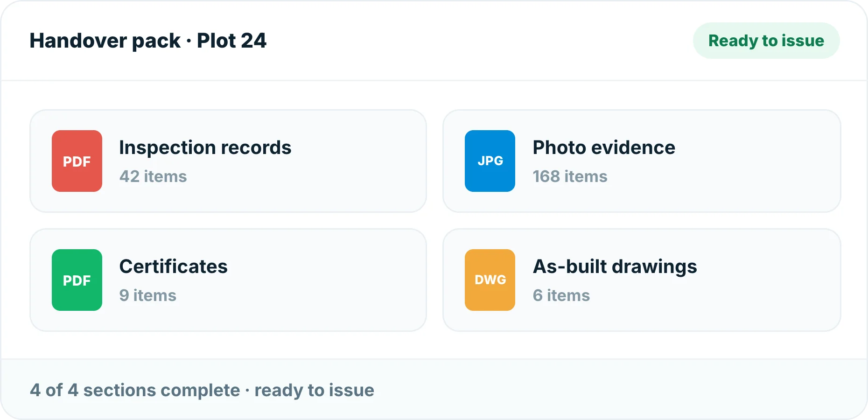The height and width of the screenshot is (420, 868).
Task: Select the 6 items count under As-built drawings
Action: point(561,295)
